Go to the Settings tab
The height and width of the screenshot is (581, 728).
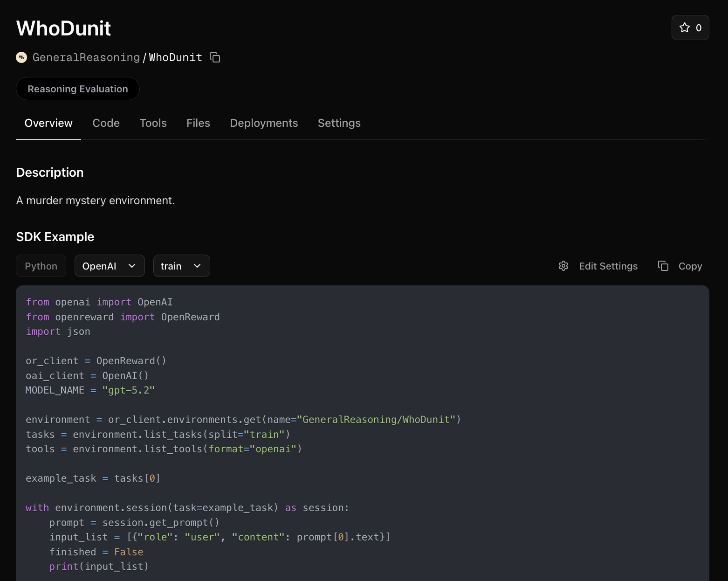tap(339, 123)
